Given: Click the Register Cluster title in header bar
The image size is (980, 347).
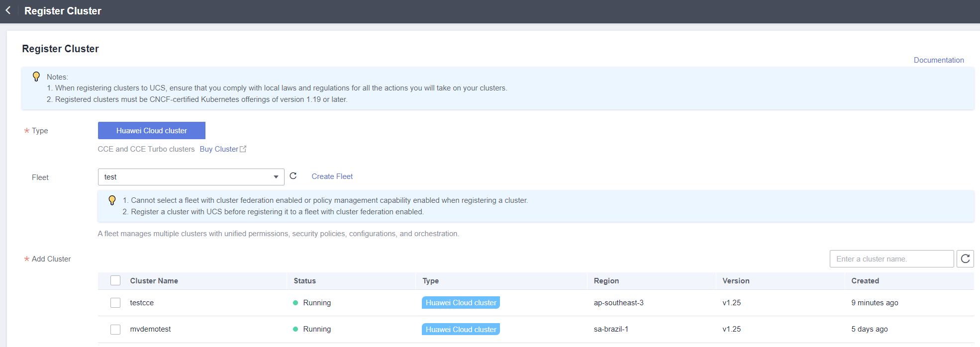Looking at the screenshot, I should (63, 11).
